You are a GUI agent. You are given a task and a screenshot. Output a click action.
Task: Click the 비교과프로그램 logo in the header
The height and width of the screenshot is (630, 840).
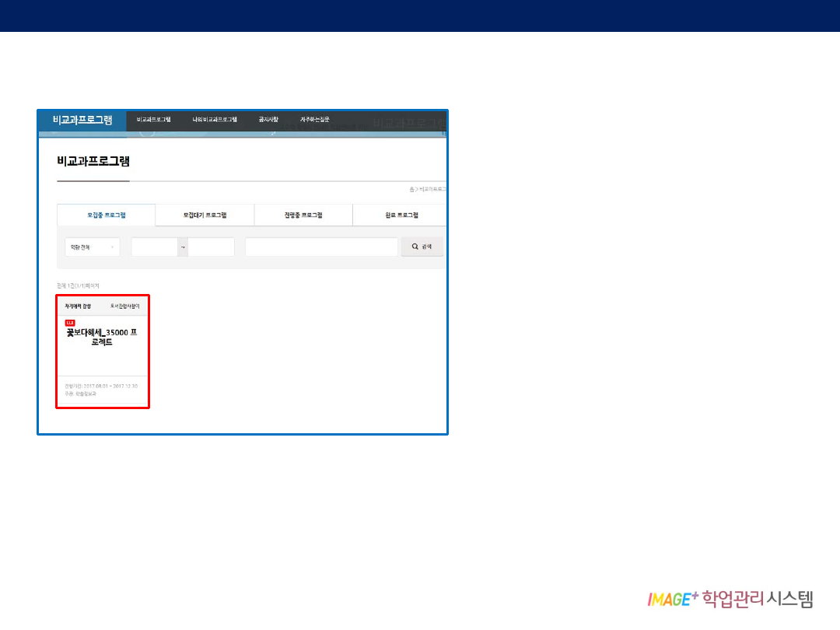click(x=82, y=120)
